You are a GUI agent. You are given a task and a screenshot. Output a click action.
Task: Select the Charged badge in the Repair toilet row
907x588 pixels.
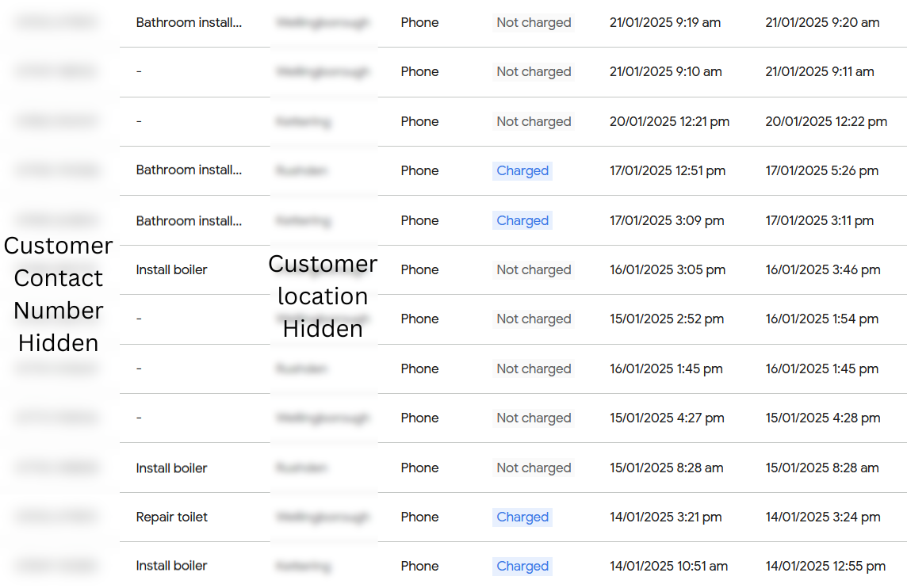(522, 517)
